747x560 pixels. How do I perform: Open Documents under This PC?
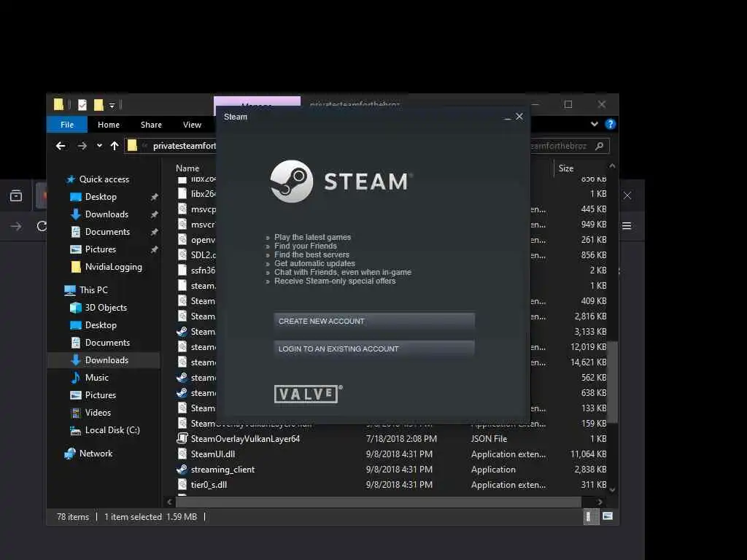(107, 343)
